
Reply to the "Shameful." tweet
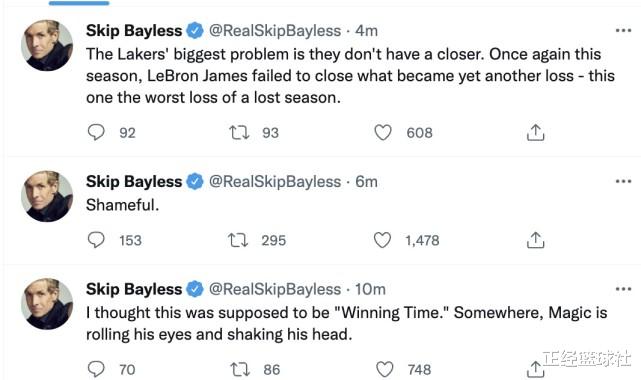96,240
